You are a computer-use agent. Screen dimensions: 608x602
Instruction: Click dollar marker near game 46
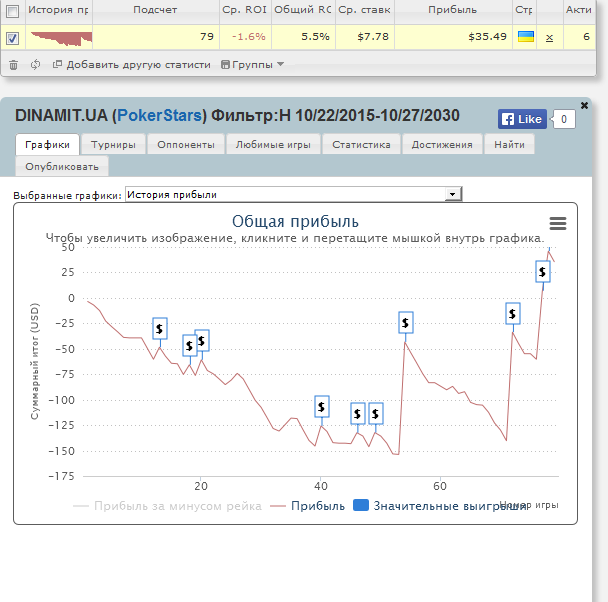click(x=358, y=414)
